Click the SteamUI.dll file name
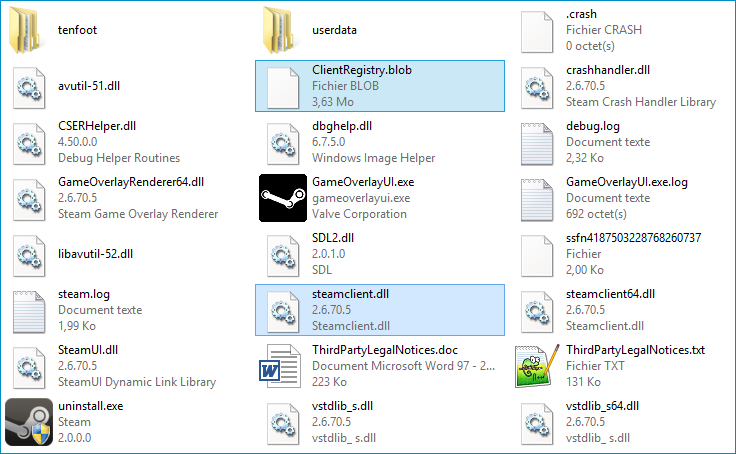The height and width of the screenshot is (454, 736). coord(88,350)
